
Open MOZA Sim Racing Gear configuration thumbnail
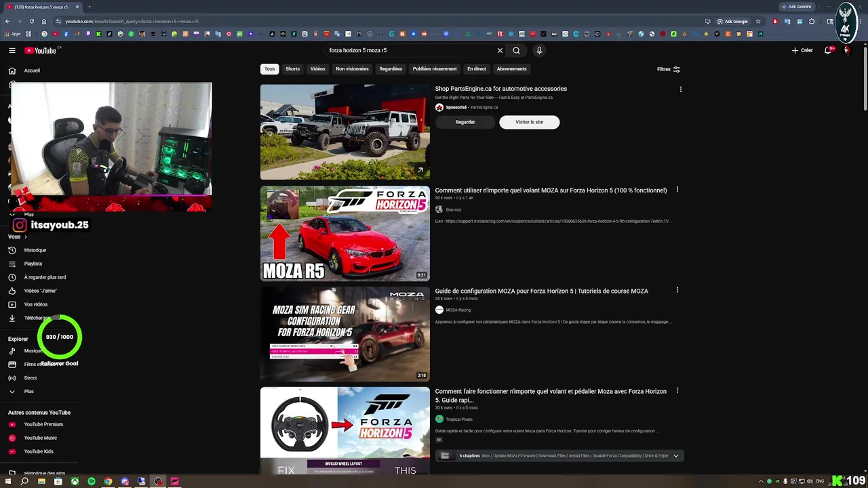344,333
